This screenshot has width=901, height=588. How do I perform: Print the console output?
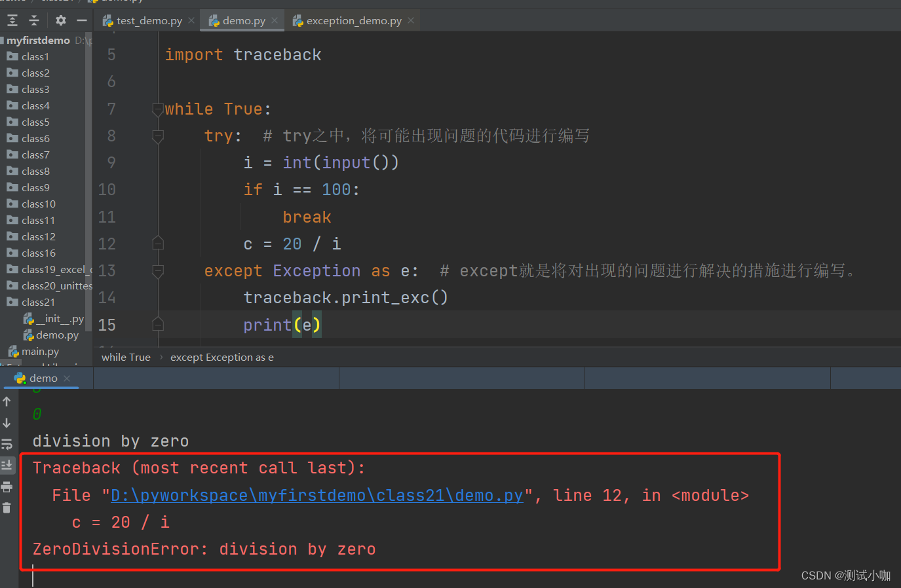pos(7,487)
